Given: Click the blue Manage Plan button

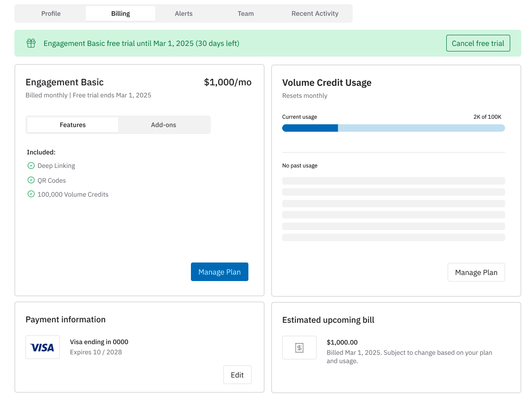Looking at the screenshot, I should (220, 272).
